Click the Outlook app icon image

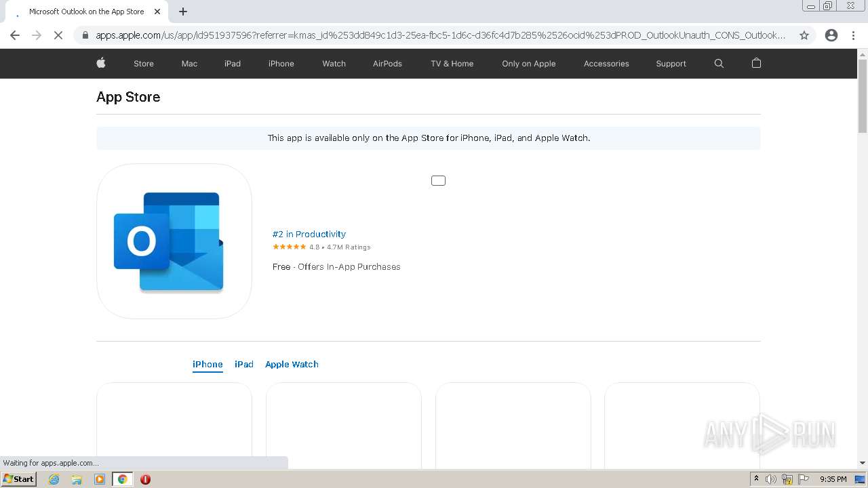(174, 241)
